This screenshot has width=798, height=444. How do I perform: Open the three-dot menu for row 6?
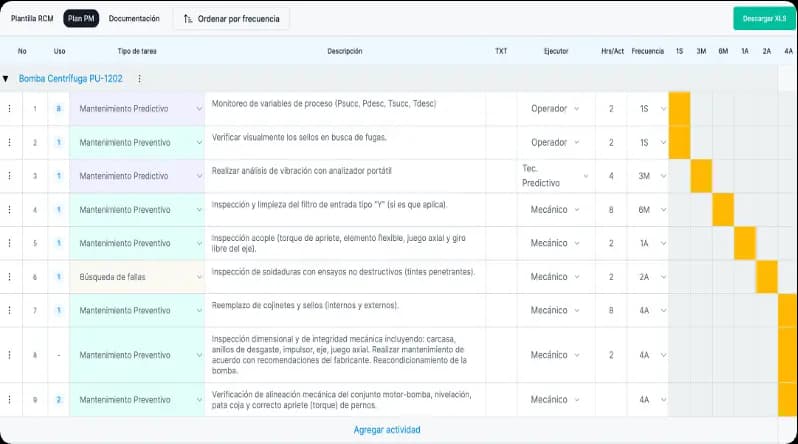point(10,277)
